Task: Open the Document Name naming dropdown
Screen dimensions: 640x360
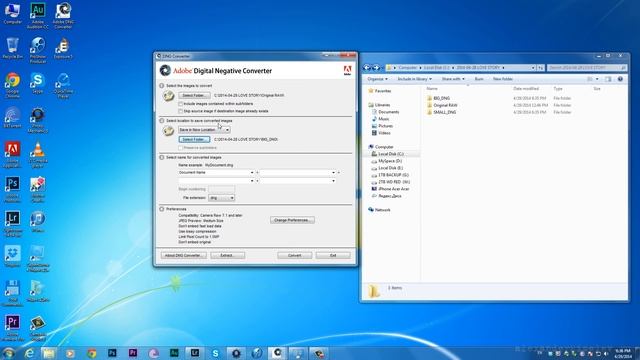Action: (216, 173)
